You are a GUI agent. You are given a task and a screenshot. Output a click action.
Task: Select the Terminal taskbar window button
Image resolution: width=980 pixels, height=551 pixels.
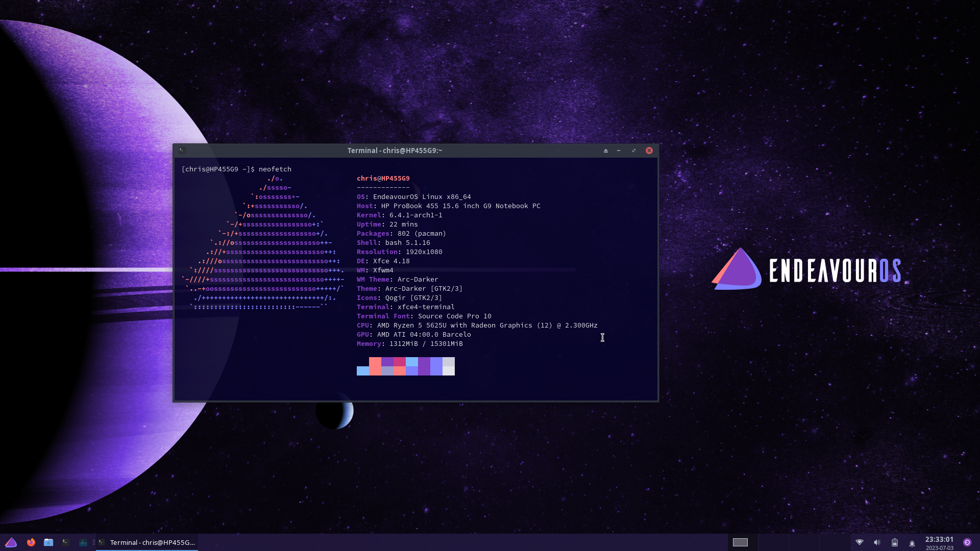tap(147, 542)
